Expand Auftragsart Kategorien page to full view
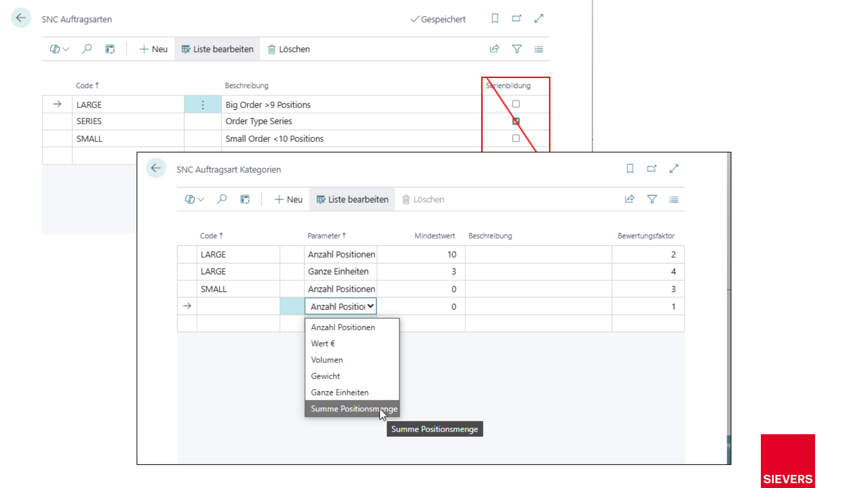 click(674, 169)
